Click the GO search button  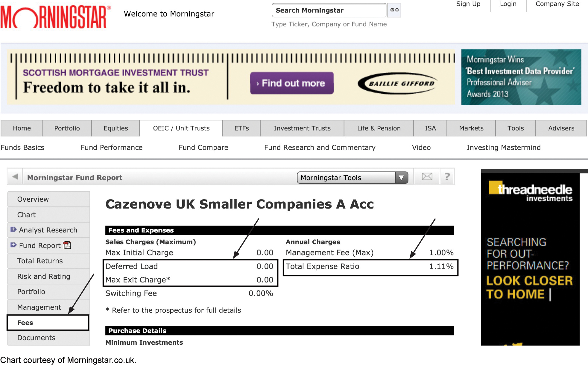click(x=394, y=10)
